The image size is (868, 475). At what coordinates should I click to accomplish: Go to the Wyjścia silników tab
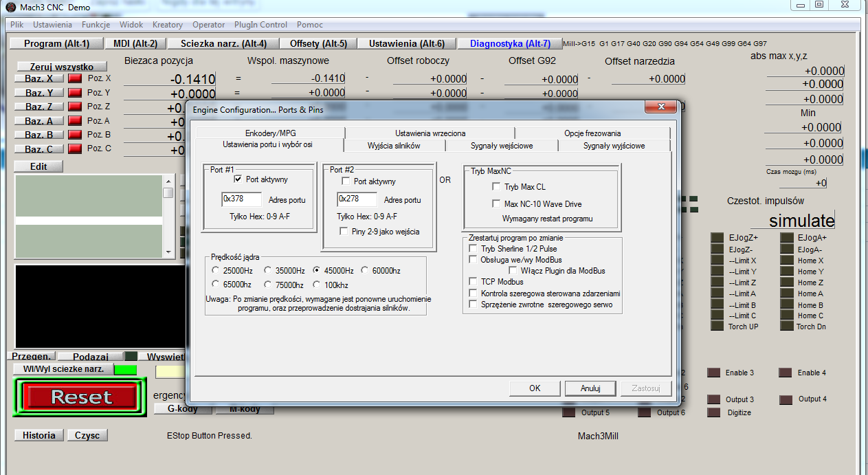click(394, 146)
